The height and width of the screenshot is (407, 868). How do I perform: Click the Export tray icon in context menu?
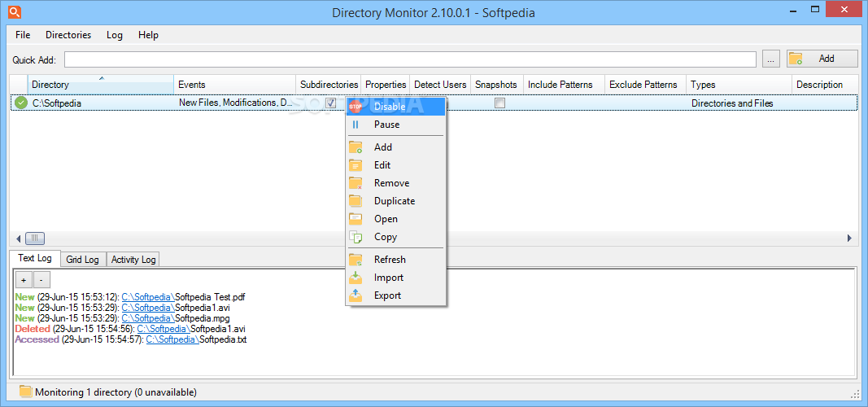point(355,295)
